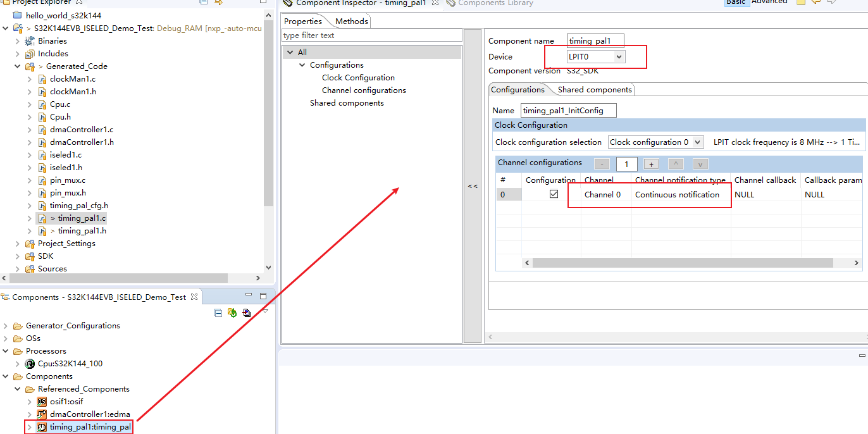Screen dimensions: 868x434
Task: Click the Component name field
Action: [x=596, y=41]
